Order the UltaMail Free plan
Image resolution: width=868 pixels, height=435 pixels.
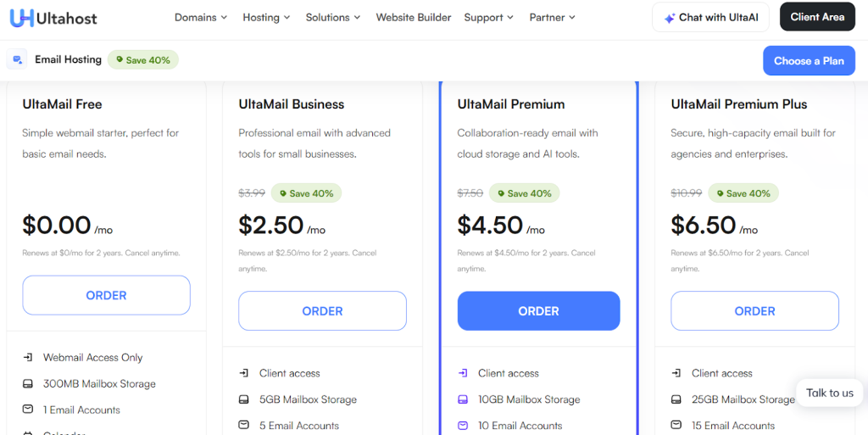106,296
